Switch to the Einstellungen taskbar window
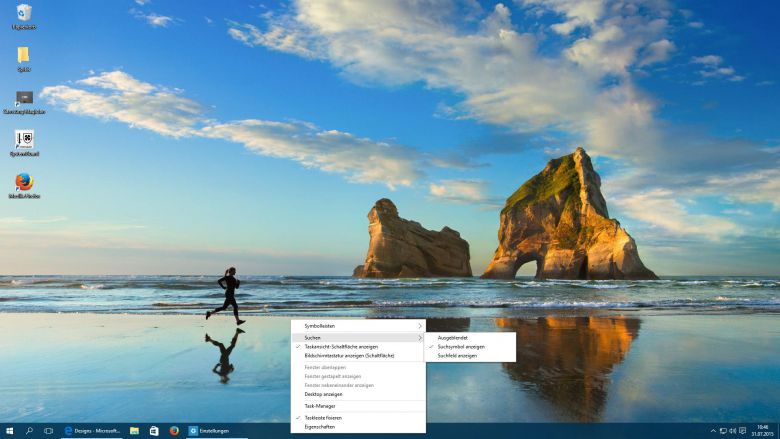The height and width of the screenshot is (439, 780). click(x=216, y=431)
